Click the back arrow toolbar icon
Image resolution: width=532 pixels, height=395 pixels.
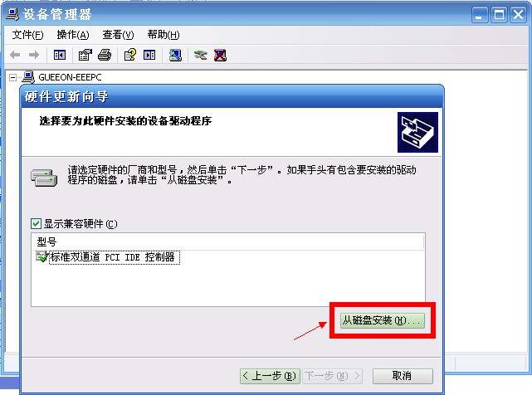point(15,55)
